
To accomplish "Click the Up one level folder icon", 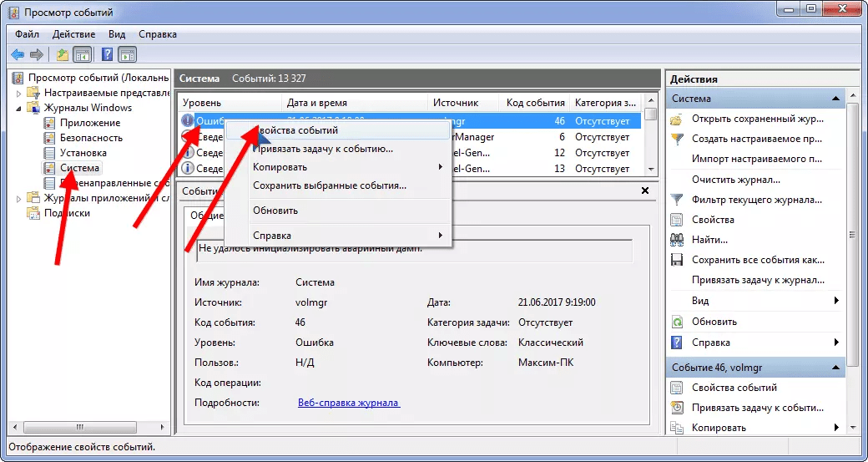I will tap(63, 54).
